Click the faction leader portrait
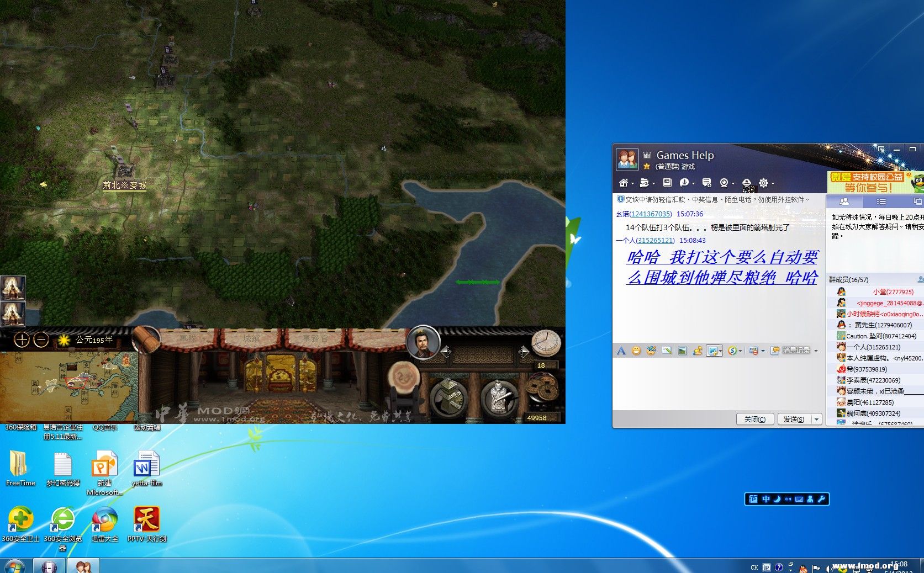Viewport: 924px width, 573px height. (423, 343)
